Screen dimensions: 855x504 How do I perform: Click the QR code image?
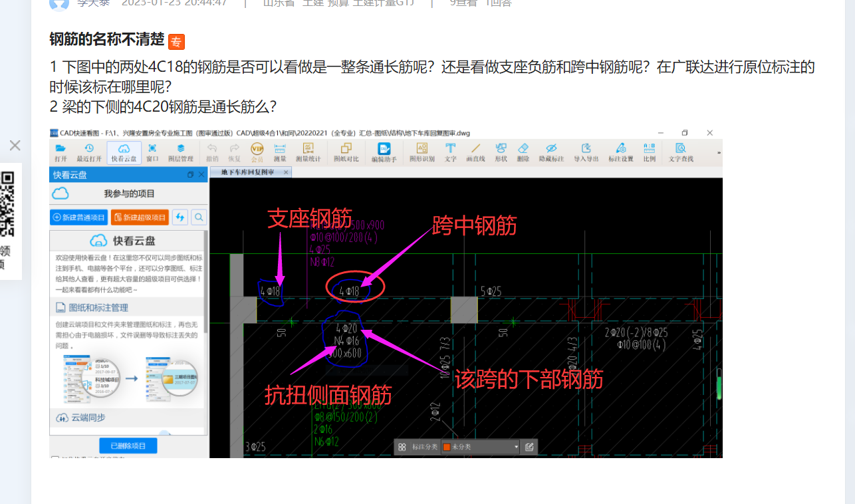click(7, 203)
